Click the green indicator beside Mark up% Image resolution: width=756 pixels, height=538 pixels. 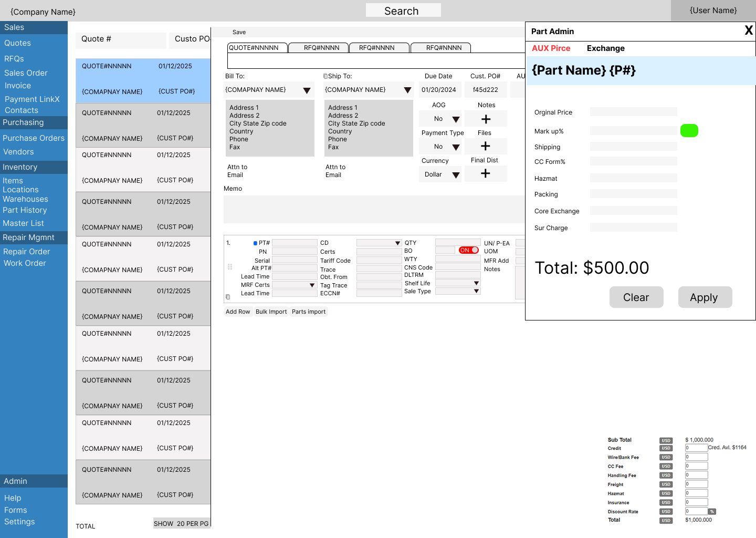689,131
